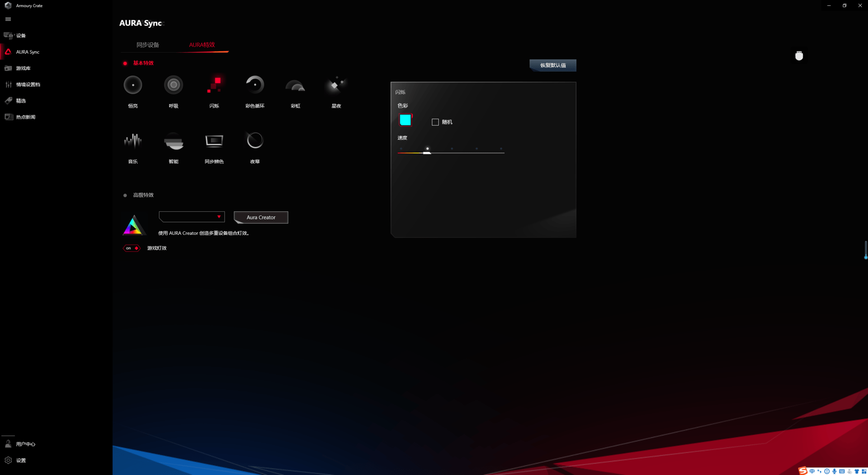Click the 中 Chinese mode indicator in IME bar
868x475 pixels.
pyautogui.click(x=812, y=471)
